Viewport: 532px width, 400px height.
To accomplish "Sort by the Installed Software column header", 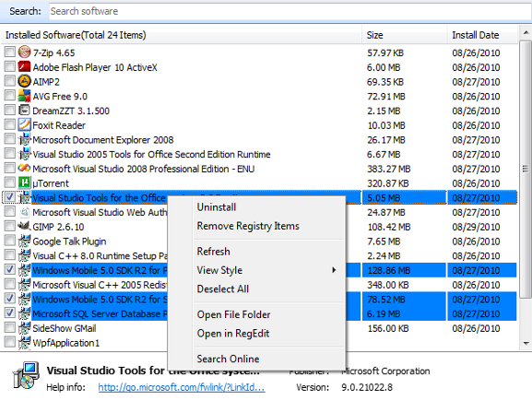I will pos(182,35).
